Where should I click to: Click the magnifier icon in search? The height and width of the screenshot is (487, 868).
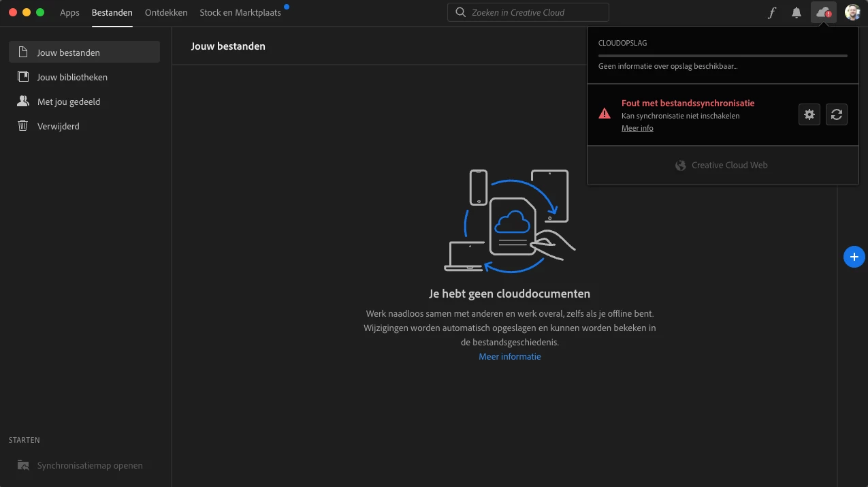(x=460, y=12)
